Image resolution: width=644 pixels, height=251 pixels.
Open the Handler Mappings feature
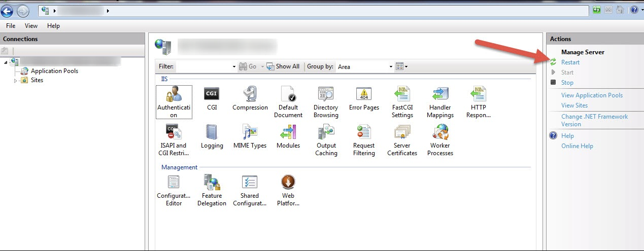point(440,94)
